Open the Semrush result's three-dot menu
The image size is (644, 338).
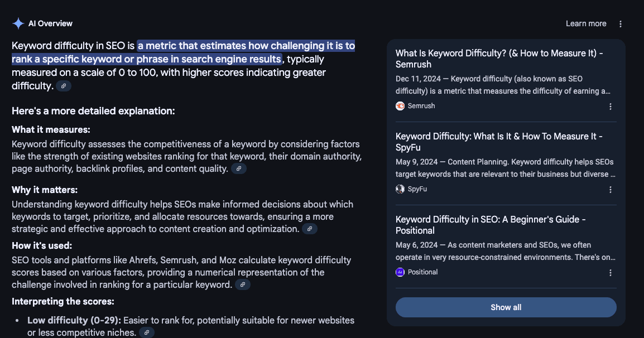pos(610,107)
